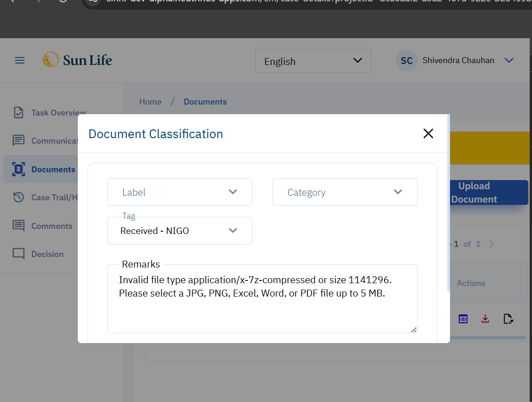This screenshot has height=402, width=532.
Task: Click the Communication sidebar icon
Action: point(18,140)
